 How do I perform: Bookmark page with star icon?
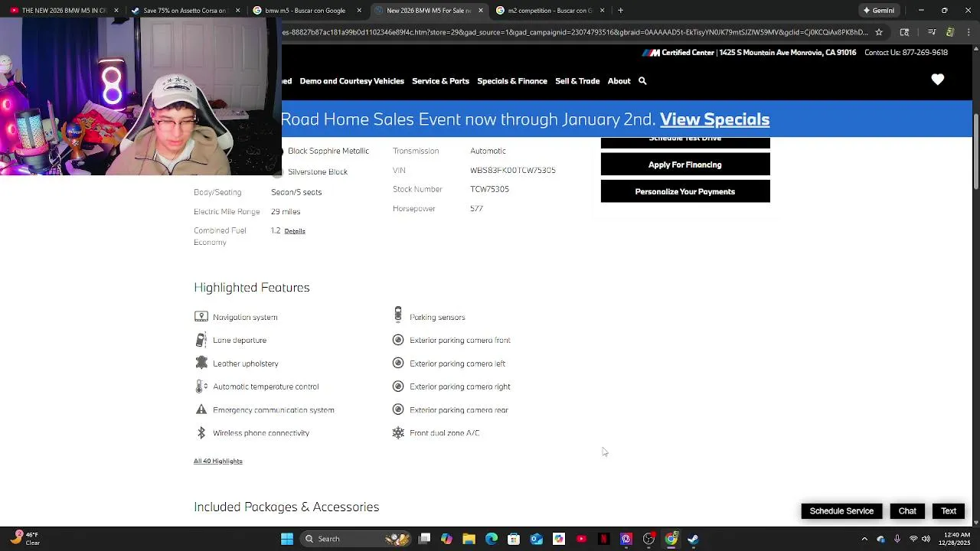click(879, 32)
